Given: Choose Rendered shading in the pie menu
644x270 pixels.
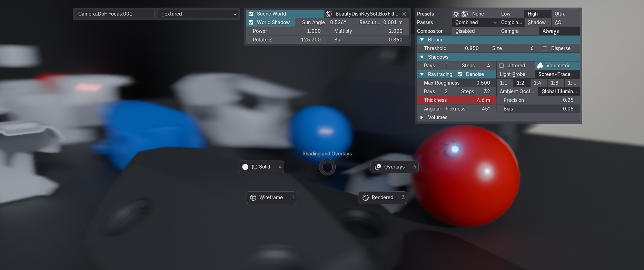Looking at the screenshot, I should [383, 197].
